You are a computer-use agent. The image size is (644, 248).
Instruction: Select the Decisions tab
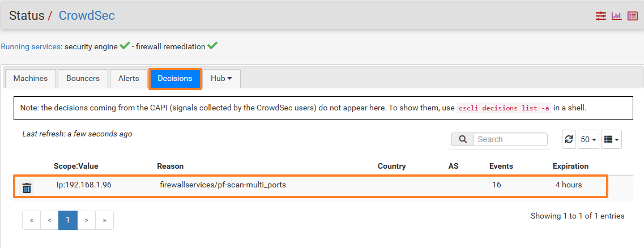175,79
